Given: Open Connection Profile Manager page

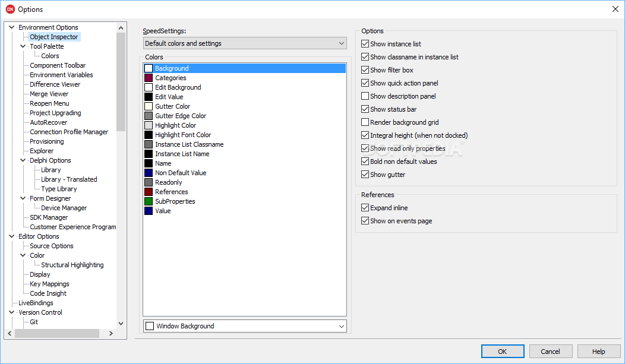Looking at the screenshot, I should coord(69,132).
